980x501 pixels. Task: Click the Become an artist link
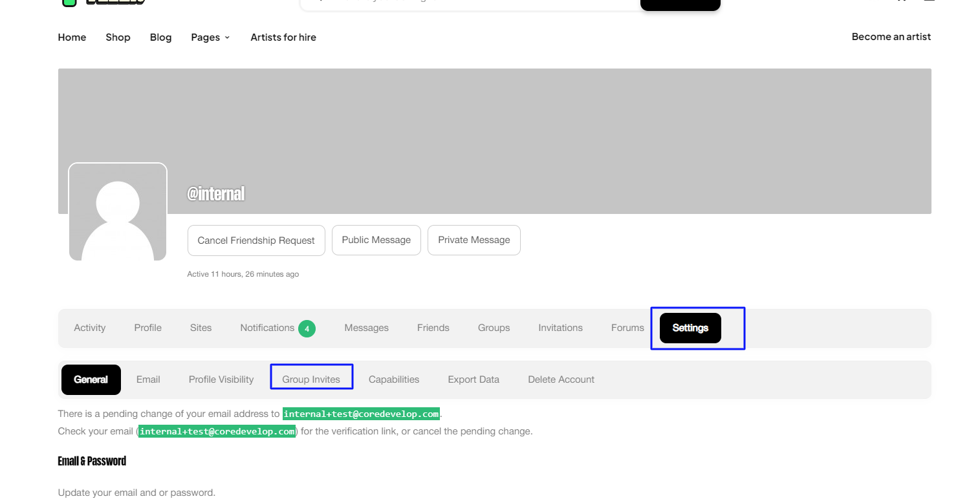coord(891,37)
